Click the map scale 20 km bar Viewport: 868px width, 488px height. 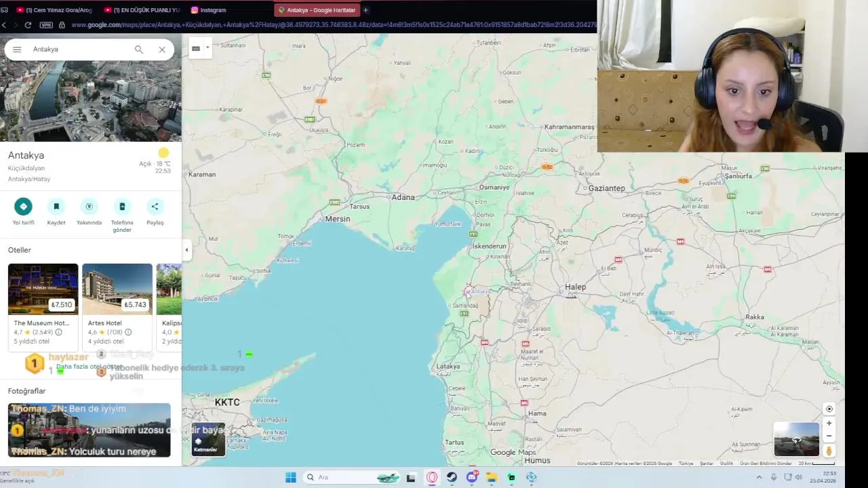816,464
